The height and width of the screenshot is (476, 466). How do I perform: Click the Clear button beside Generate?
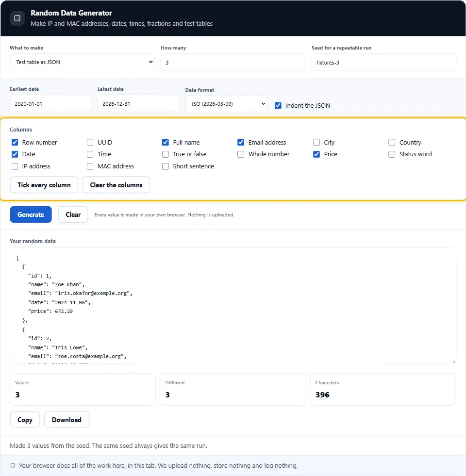pos(73,214)
